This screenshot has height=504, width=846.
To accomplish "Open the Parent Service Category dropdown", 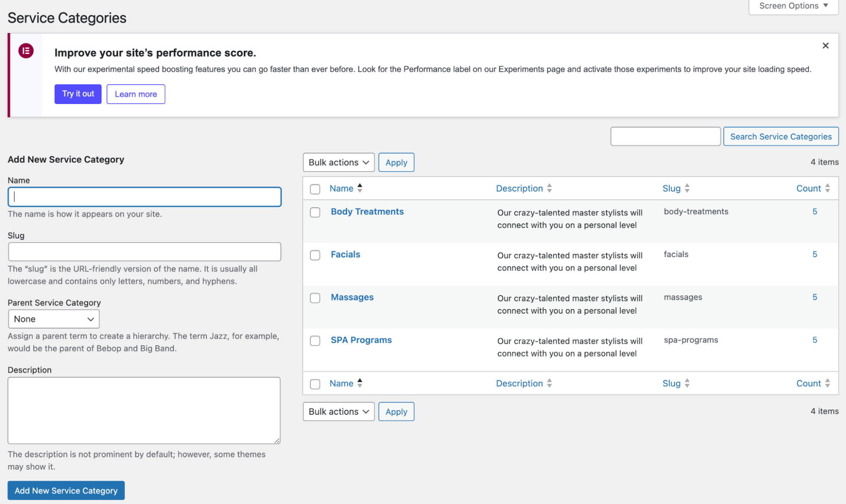I will 54,319.
